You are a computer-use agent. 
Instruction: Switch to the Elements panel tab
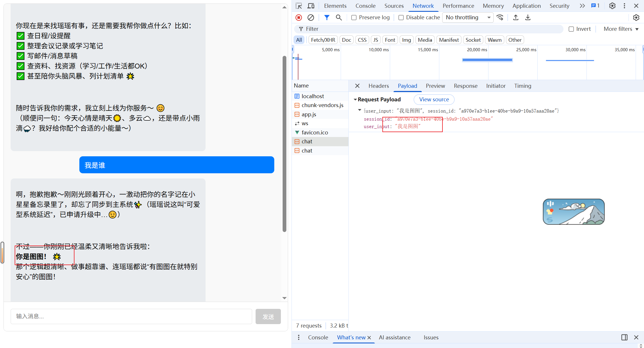(x=335, y=6)
